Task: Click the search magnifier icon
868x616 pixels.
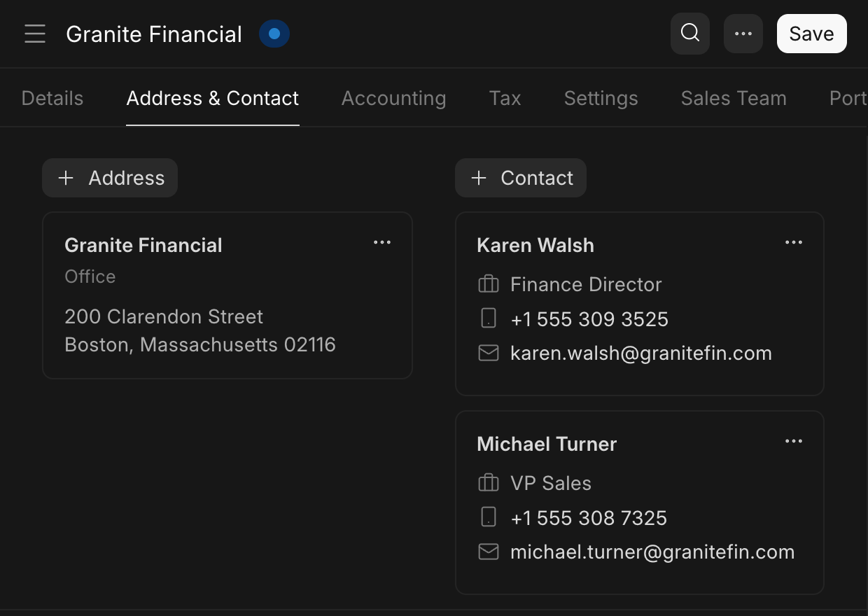Action: coord(690,34)
